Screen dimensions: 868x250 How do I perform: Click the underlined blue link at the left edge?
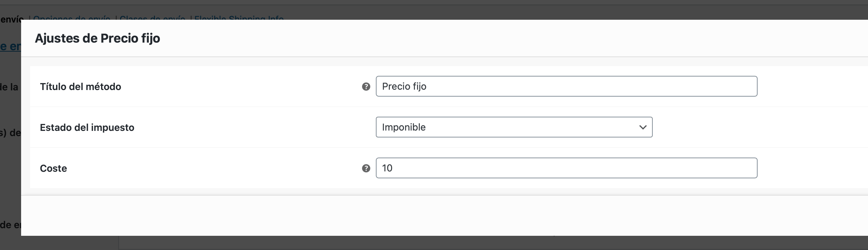(x=10, y=46)
